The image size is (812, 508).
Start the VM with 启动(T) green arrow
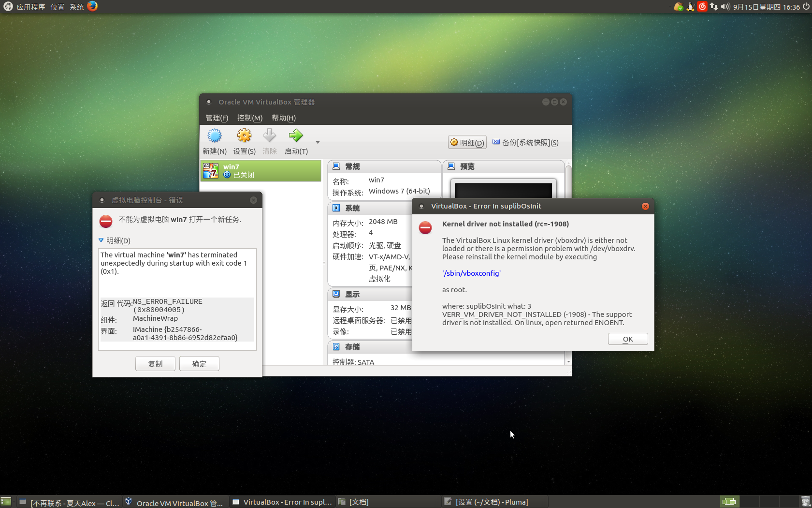[x=296, y=135]
